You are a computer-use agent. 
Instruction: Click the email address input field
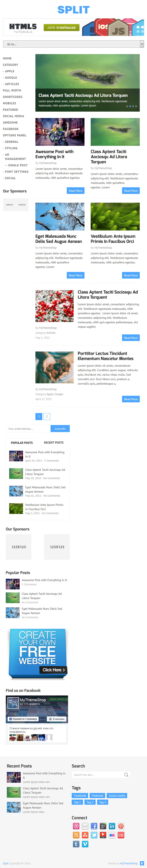click(28, 429)
